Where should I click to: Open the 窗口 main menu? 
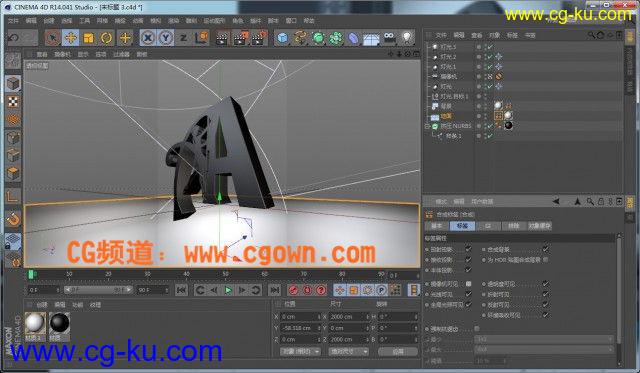[291, 21]
